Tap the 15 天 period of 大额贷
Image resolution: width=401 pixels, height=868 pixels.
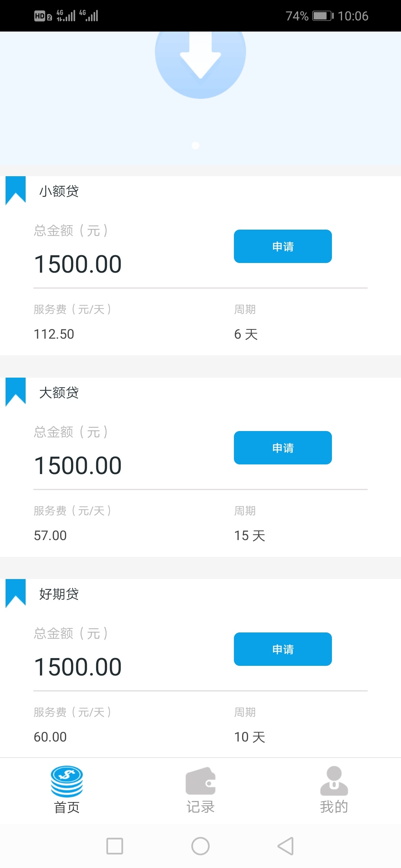click(250, 536)
